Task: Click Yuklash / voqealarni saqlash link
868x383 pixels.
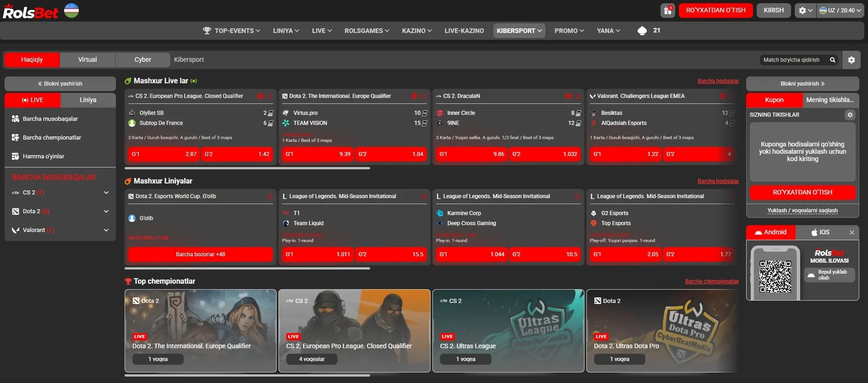Action: [x=802, y=210]
